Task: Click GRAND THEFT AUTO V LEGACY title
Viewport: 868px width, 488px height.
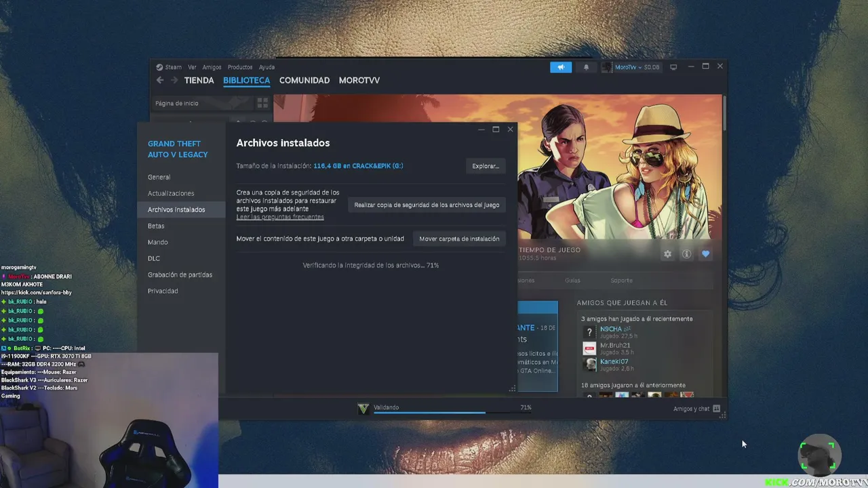Action: [178, 149]
